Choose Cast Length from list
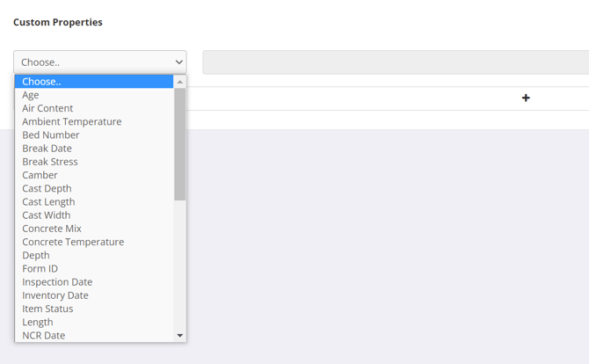 [48, 201]
